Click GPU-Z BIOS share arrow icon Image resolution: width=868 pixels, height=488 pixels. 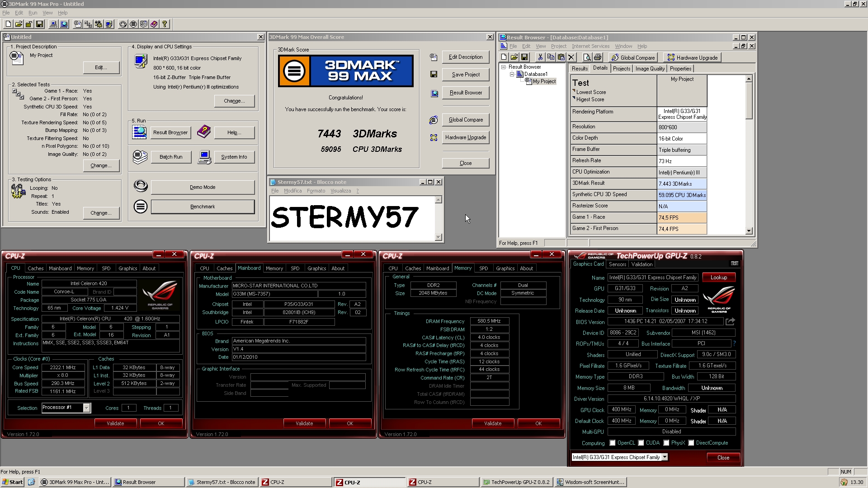pyautogui.click(x=730, y=322)
